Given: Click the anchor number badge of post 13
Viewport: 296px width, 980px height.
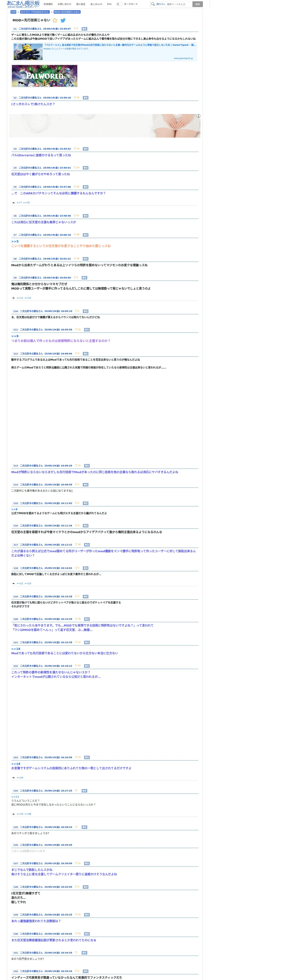Looking at the screenshot, I should pyautogui.click(x=15, y=466).
